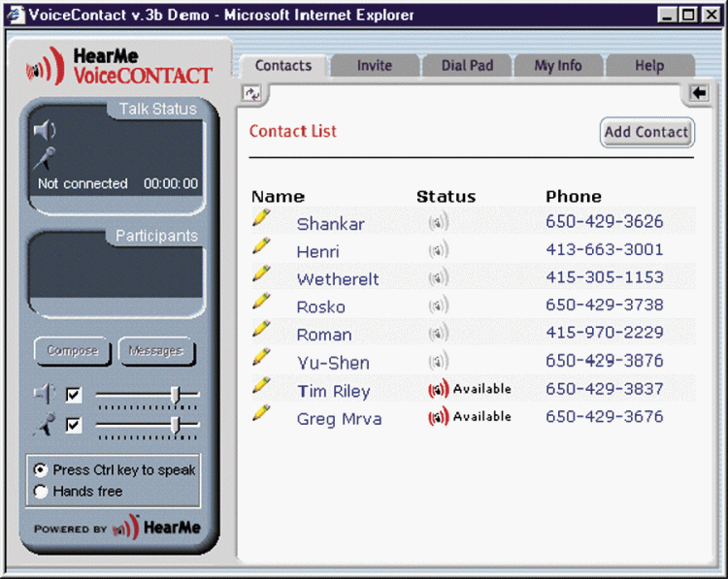Screen dimensions: 728x579
Task: Call phone number 415-970-2229
Action: click(605, 333)
